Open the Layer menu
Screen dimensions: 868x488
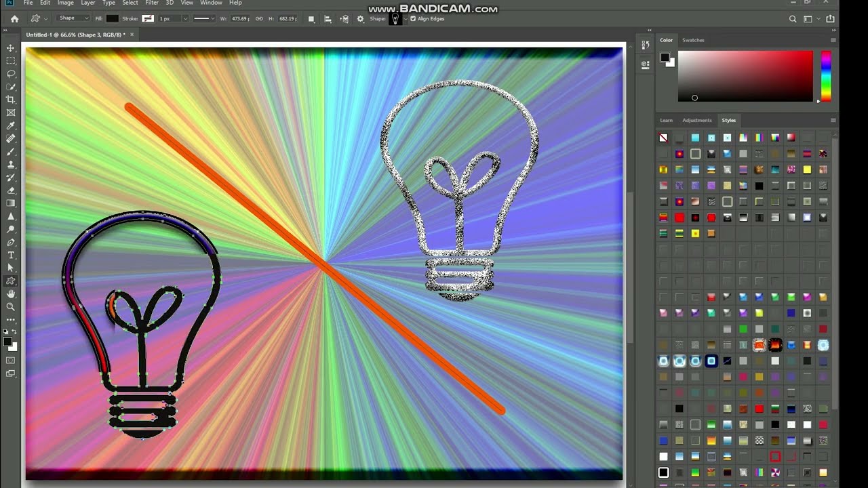88,3
